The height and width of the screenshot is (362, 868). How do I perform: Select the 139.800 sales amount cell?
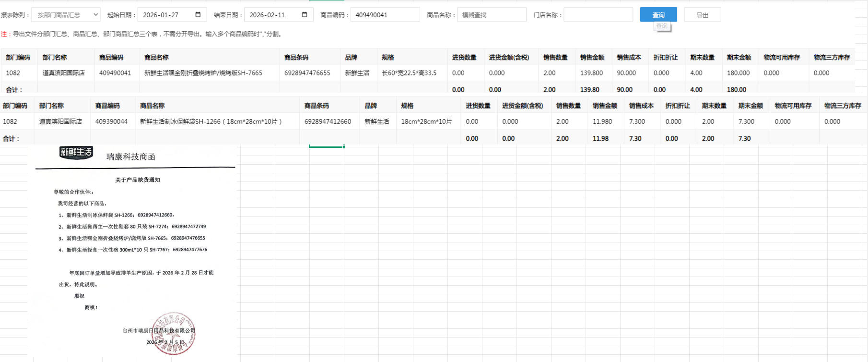pyautogui.click(x=591, y=73)
